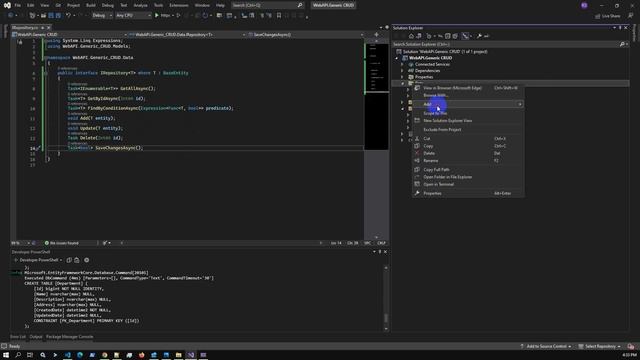The width and height of the screenshot is (640, 360).
Task: Open the WebAPI.Generic_CRUD.Data.IRepository<T> type dropdown
Action: [187, 35]
